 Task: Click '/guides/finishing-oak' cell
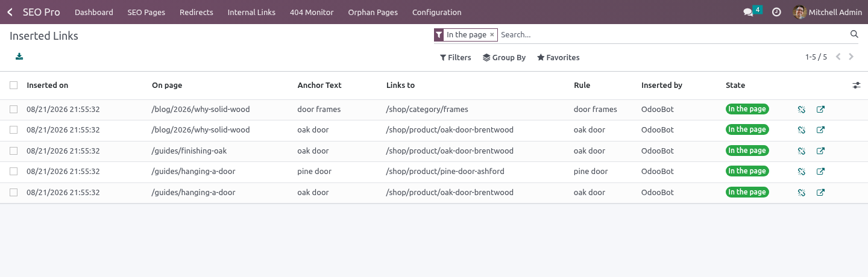pyautogui.click(x=189, y=151)
